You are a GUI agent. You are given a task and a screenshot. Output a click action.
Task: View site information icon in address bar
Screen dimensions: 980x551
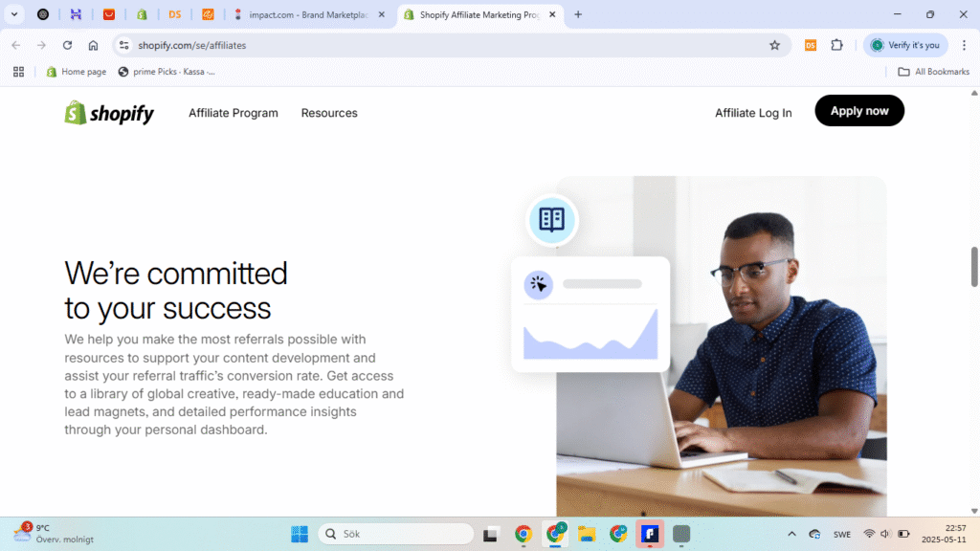click(124, 45)
